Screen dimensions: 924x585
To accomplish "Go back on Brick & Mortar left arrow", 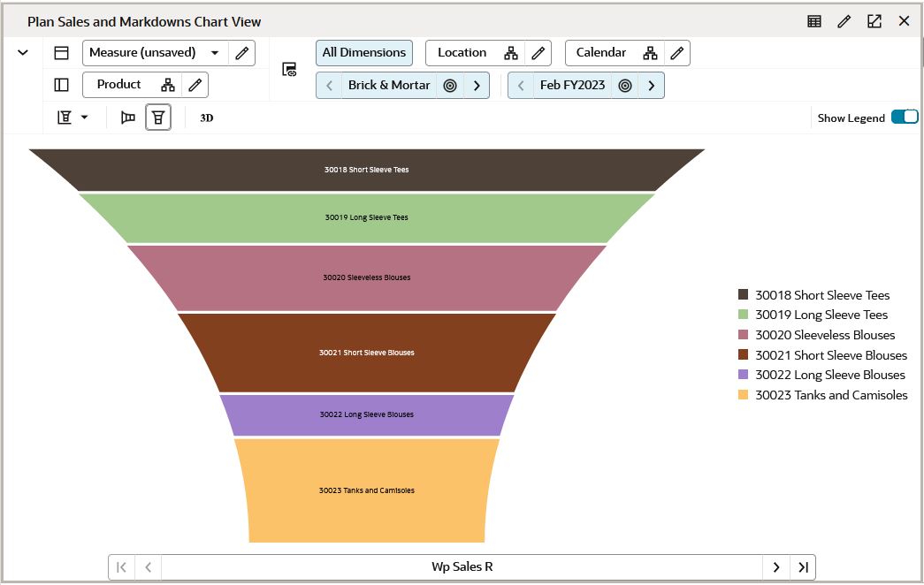I will coord(328,85).
